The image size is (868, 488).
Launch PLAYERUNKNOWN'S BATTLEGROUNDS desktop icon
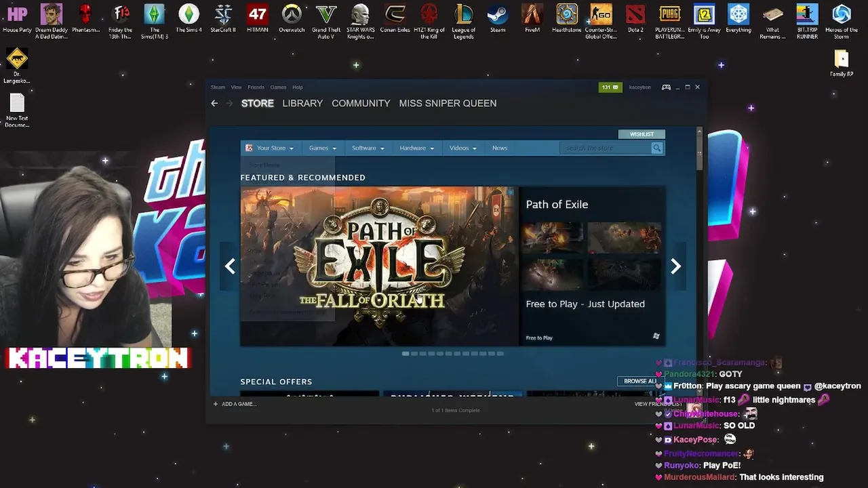(669, 21)
